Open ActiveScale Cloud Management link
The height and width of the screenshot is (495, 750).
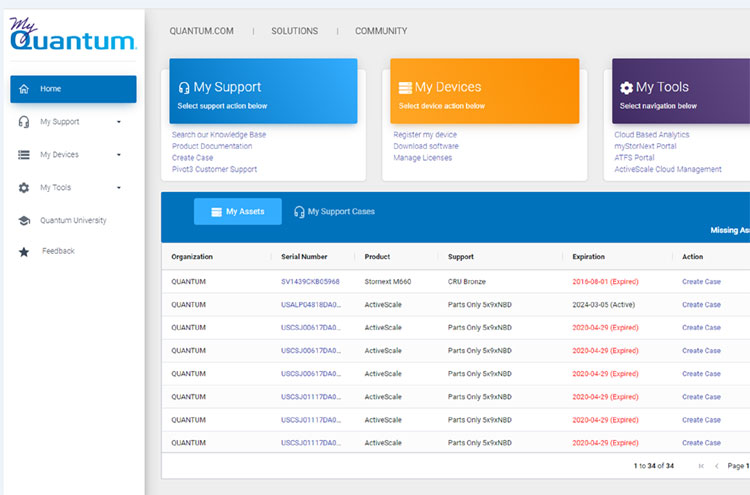click(x=668, y=169)
